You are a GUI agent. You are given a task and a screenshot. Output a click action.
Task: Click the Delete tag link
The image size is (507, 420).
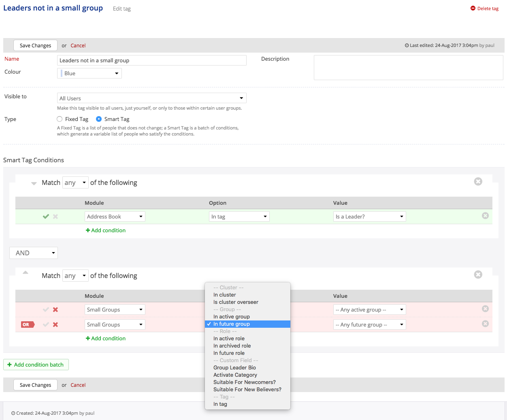(484, 8)
